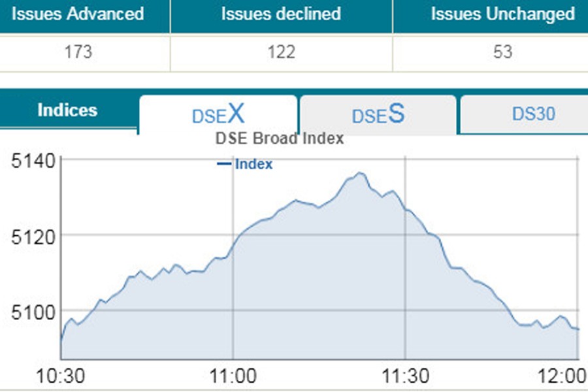Click the Issues declined column header
This screenshot has width=588, height=392.
click(x=281, y=14)
